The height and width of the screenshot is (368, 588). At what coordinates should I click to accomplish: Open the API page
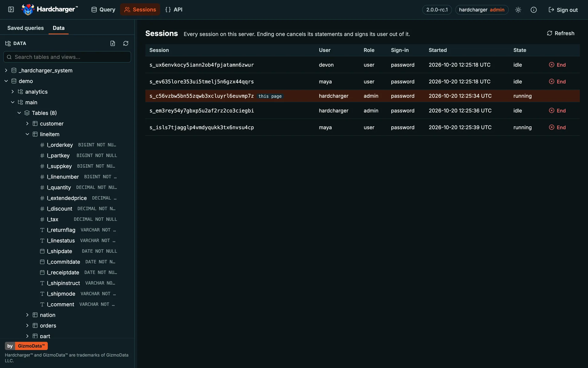point(174,10)
